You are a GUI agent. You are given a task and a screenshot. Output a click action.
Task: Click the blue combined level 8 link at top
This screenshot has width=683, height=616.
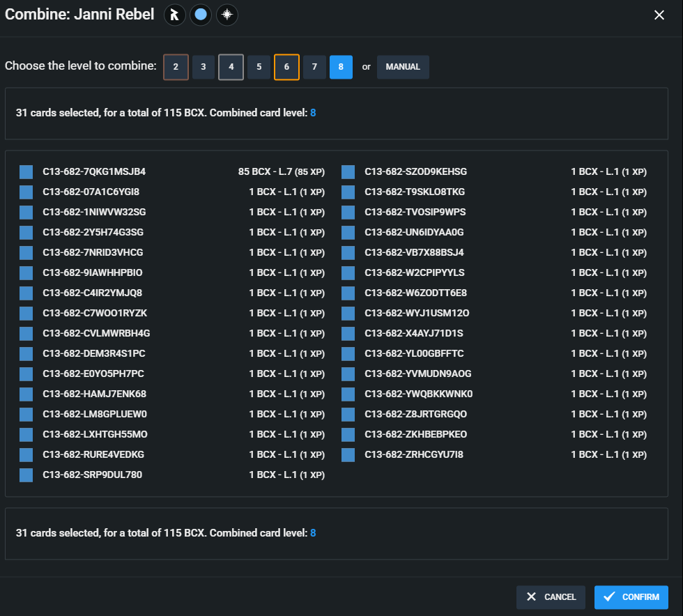(x=313, y=112)
